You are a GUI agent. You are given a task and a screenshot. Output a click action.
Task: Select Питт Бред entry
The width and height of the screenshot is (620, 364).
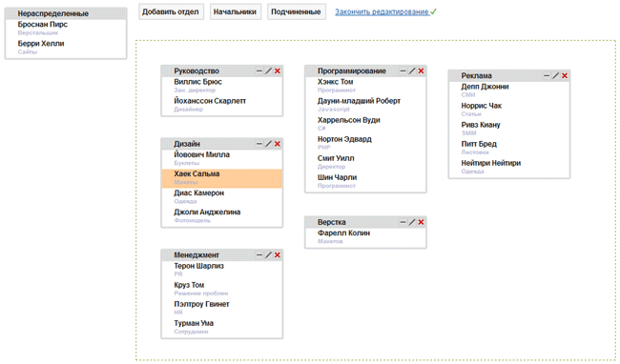pyautogui.click(x=509, y=148)
